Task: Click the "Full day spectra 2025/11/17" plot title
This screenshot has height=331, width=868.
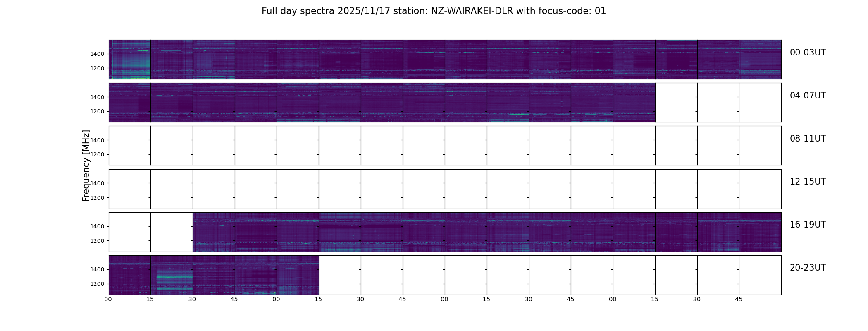Action: (434, 11)
